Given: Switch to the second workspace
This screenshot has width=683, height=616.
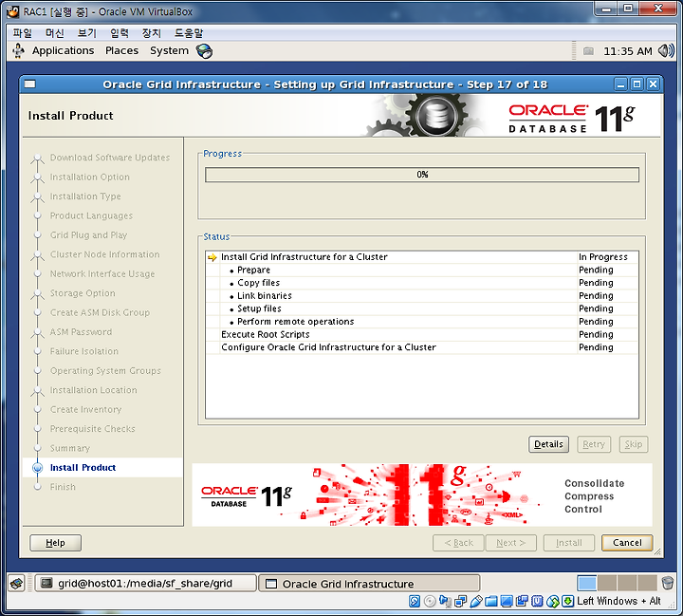Looking at the screenshot, I should [607, 584].
